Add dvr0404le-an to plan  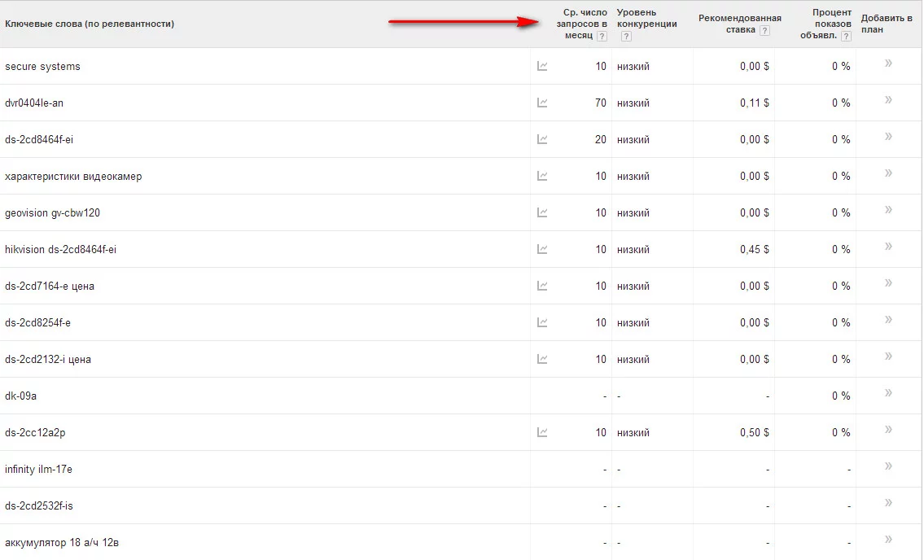(888, 99)
